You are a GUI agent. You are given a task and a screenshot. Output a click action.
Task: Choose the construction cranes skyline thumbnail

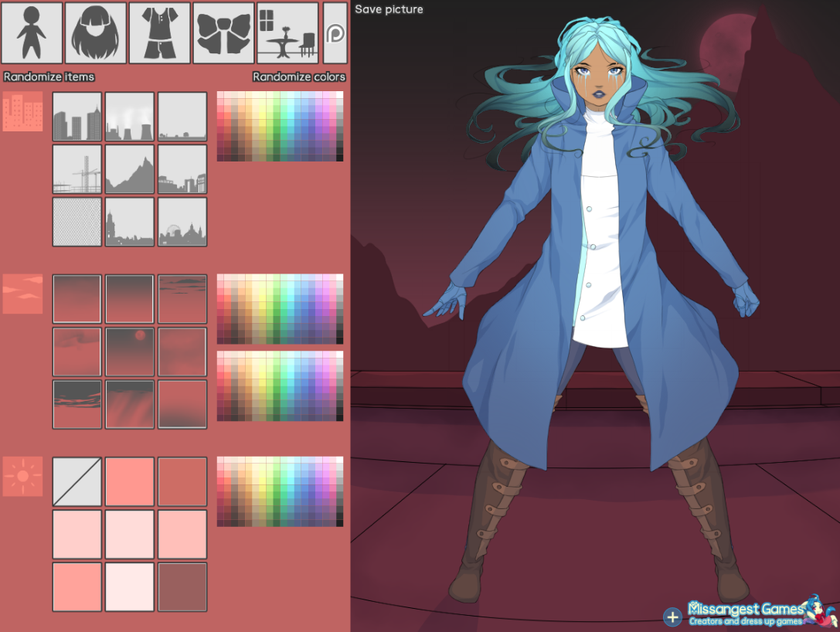point(77,169)
